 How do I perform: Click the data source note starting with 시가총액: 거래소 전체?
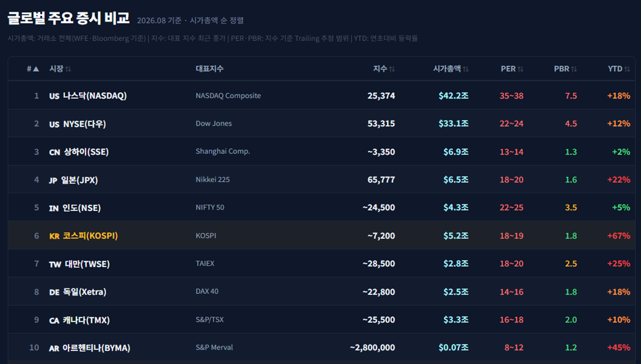[213, 38]
